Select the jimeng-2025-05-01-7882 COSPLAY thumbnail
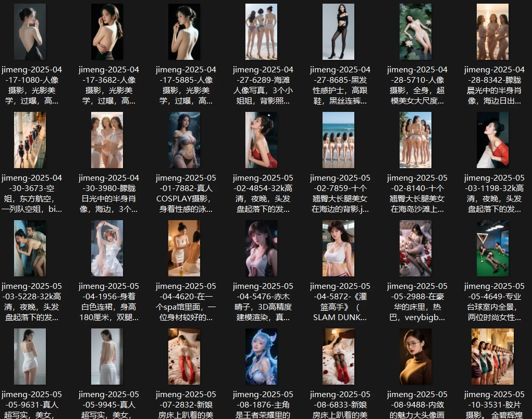Image resolution: width=532 pixels, height=419 pixels. (184, 140)
